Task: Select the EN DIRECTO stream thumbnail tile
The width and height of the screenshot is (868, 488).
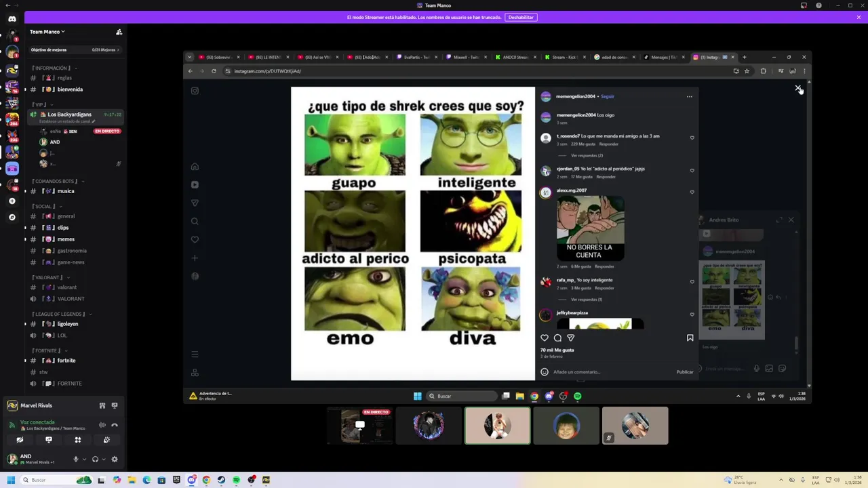Action: [360, 426]
